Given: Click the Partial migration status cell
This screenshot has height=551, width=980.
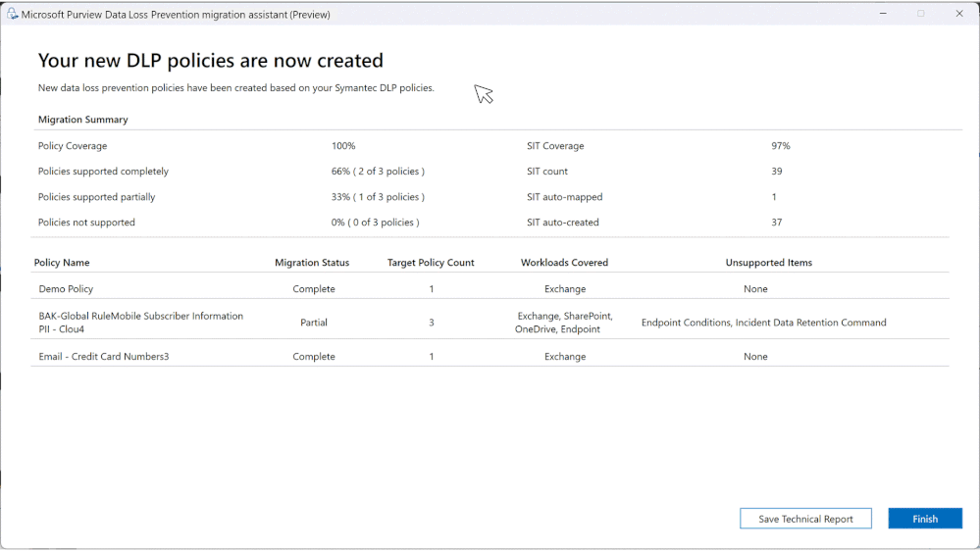Looking at the screenshot, I should 314,323.
